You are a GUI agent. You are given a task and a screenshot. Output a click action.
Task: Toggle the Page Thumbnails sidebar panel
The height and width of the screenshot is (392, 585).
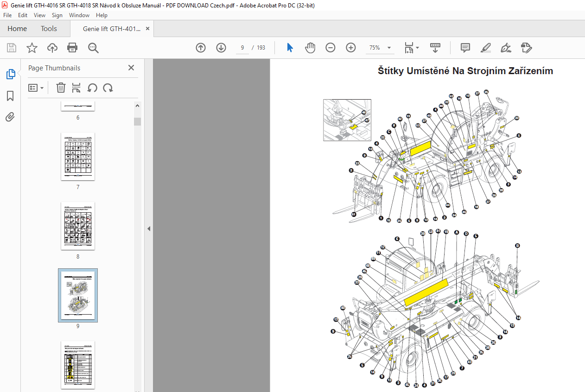click(x=10, y=74)
